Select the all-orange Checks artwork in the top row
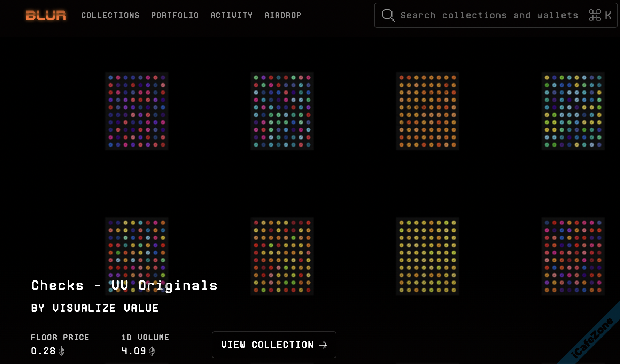Viewport: 620px width, 364px height. coord(427,111)
